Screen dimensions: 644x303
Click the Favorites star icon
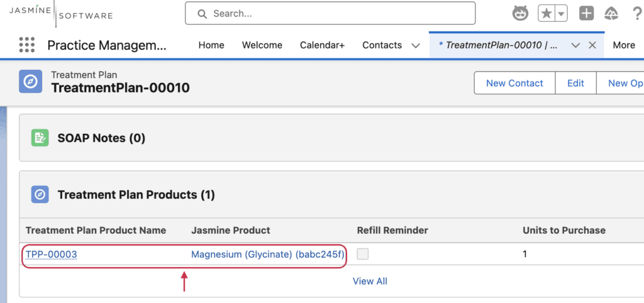pos(547,14)
